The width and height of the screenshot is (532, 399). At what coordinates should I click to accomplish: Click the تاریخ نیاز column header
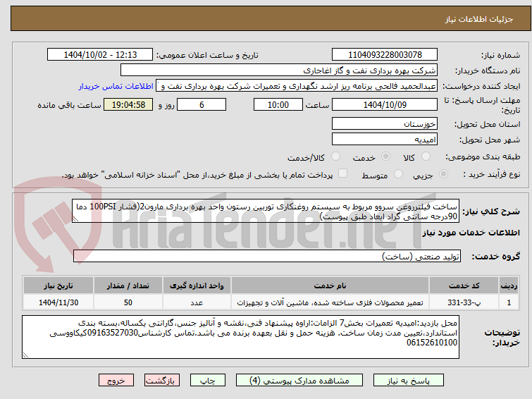[x=58, y=286]
